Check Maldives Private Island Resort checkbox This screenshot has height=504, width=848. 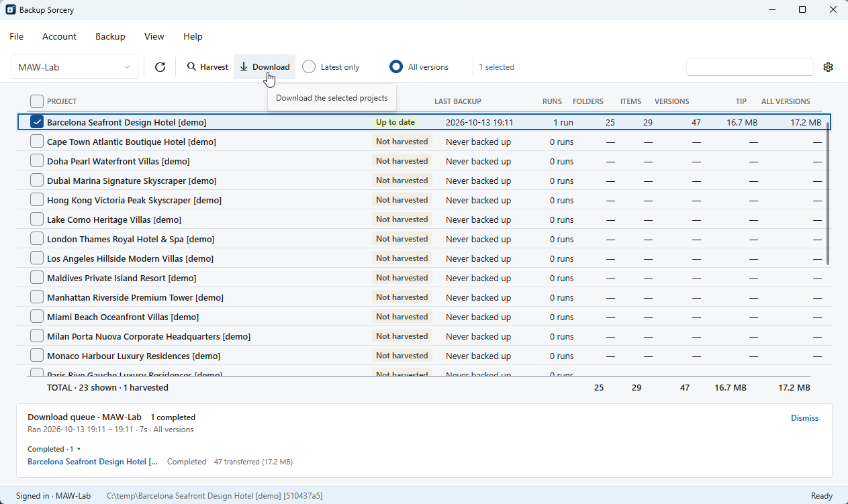(x=37, y=278)
